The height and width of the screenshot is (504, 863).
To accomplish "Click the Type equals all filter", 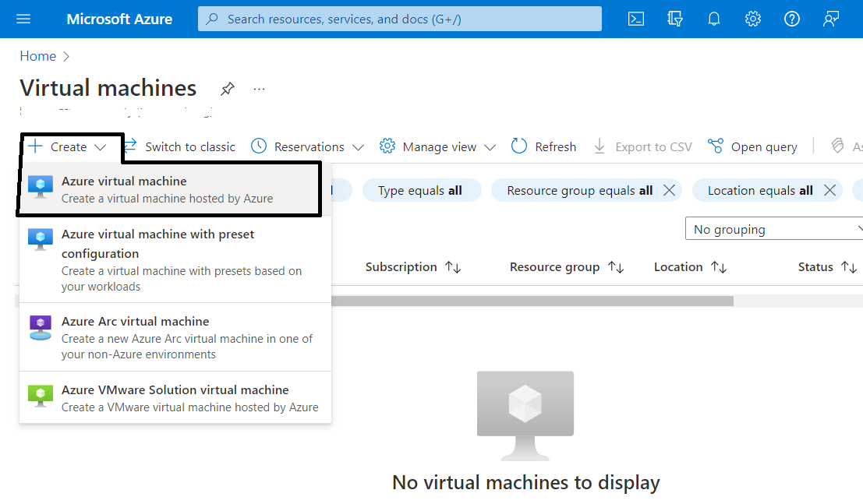I will 422,190.
